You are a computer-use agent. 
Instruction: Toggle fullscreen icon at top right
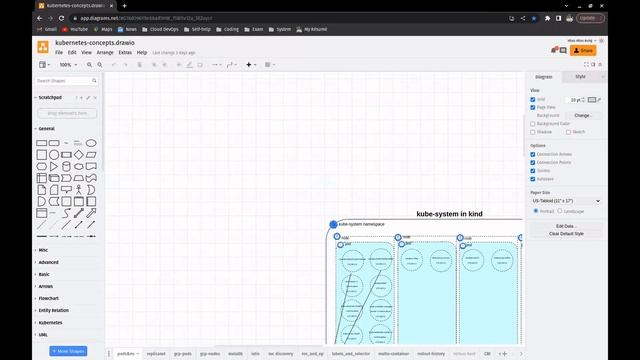(x=586, y=64)
